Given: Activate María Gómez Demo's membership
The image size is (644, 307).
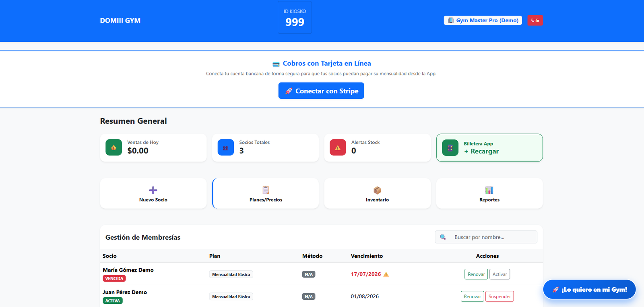Looking at the screenshot, I should click(x=500, y=274).
